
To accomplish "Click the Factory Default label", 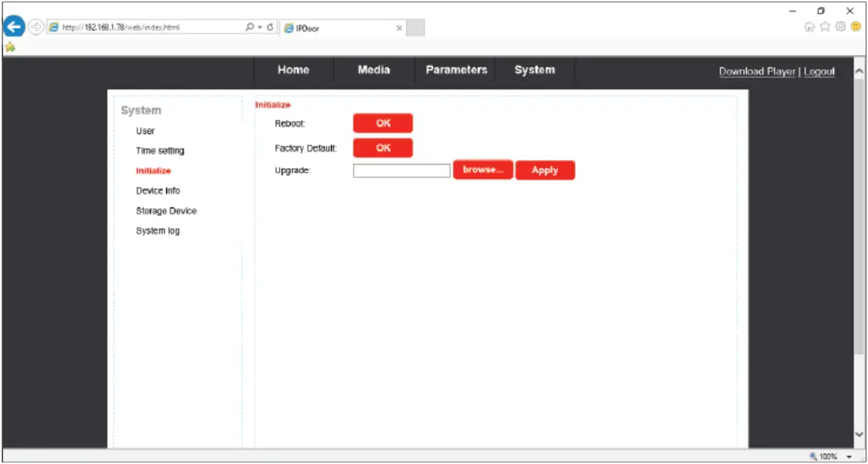I will tap(306, 148).
